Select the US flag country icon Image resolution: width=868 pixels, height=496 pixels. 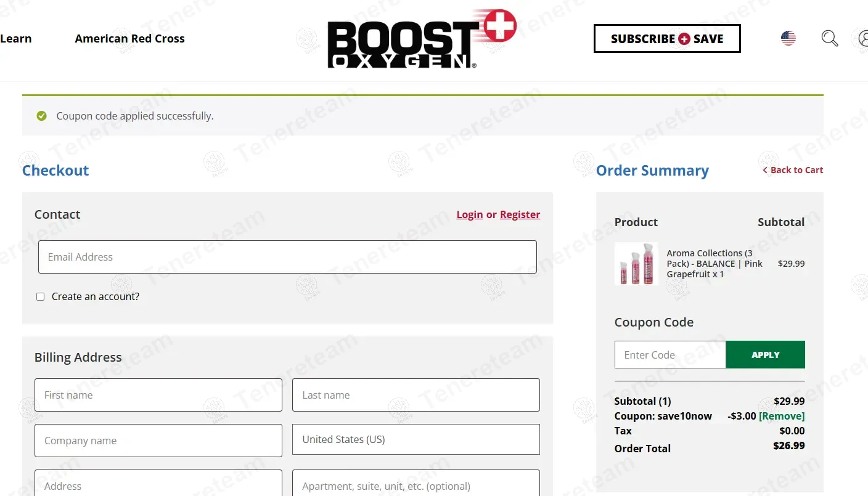point(788,38)
